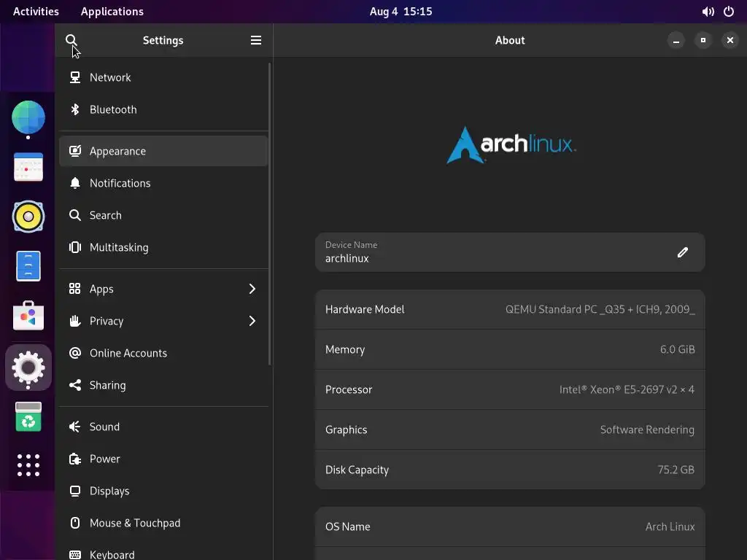Screen dimensions: 747x560
Task: Open the Trash in dock
Action: 28,416
